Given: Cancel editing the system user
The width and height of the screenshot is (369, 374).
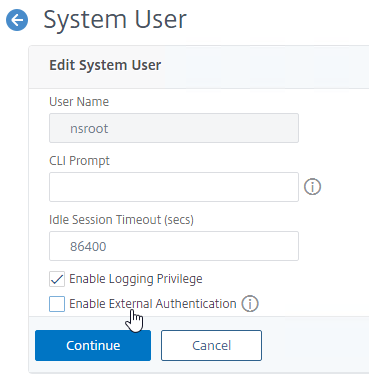Looking at the screenshot, I should (211, 345).
